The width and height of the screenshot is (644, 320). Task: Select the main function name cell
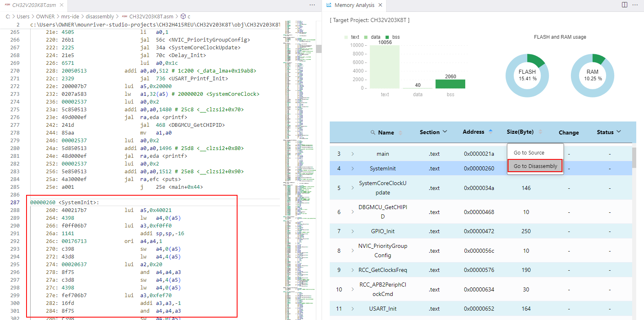383,154
